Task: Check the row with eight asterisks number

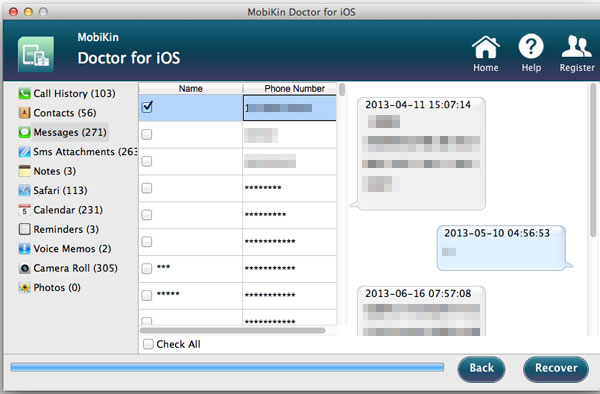Action: point(147,188)
